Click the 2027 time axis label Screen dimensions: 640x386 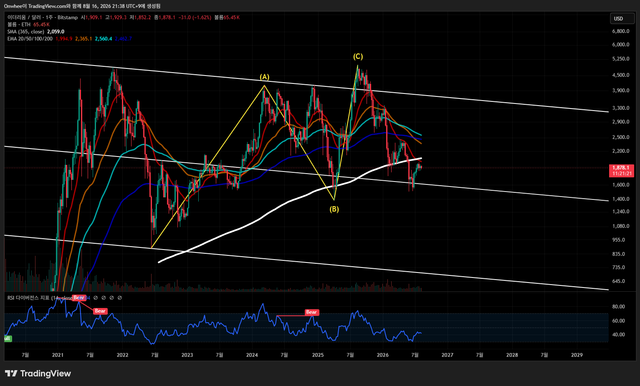[447, 355]
